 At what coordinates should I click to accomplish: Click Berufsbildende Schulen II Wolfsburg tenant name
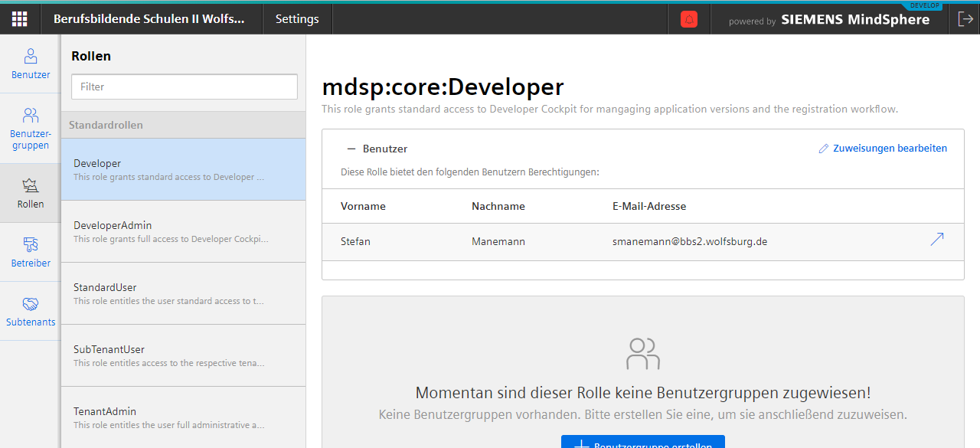click(149, 19)
